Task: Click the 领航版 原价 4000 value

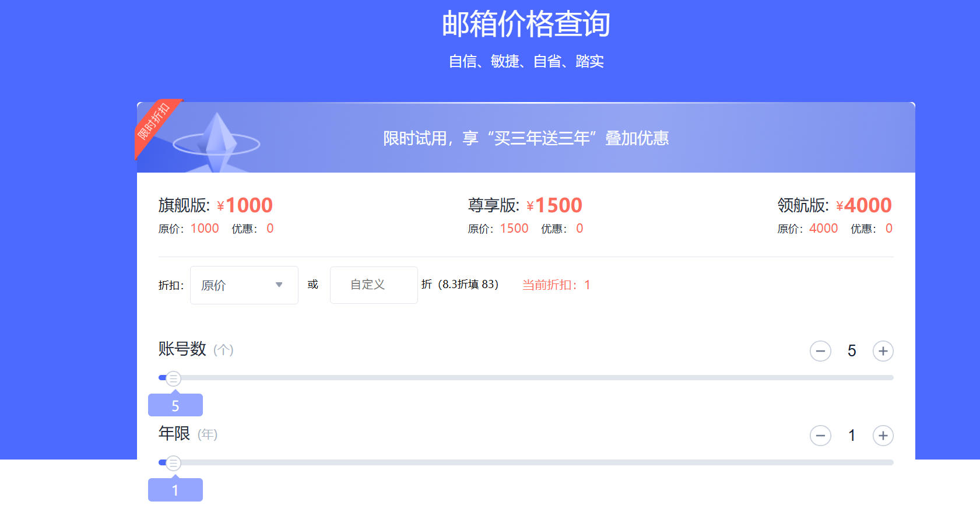Action: click(x=824, y=229)
